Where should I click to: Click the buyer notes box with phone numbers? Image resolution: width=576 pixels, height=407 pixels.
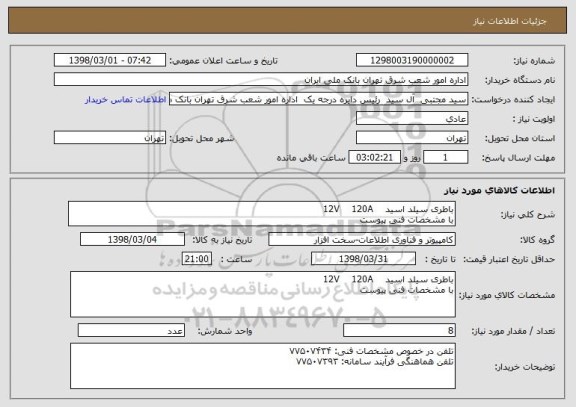tap(263, 366)
